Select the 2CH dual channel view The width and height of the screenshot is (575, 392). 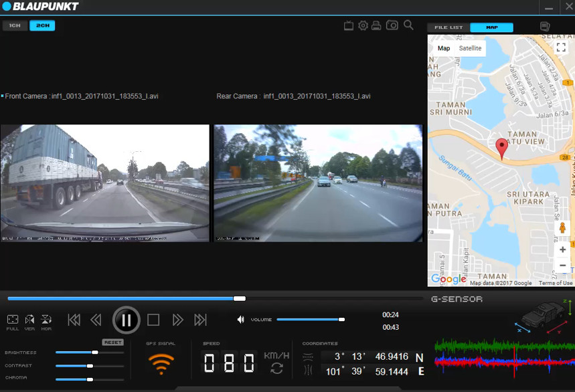pyautogui.click(x=42, y=25)
